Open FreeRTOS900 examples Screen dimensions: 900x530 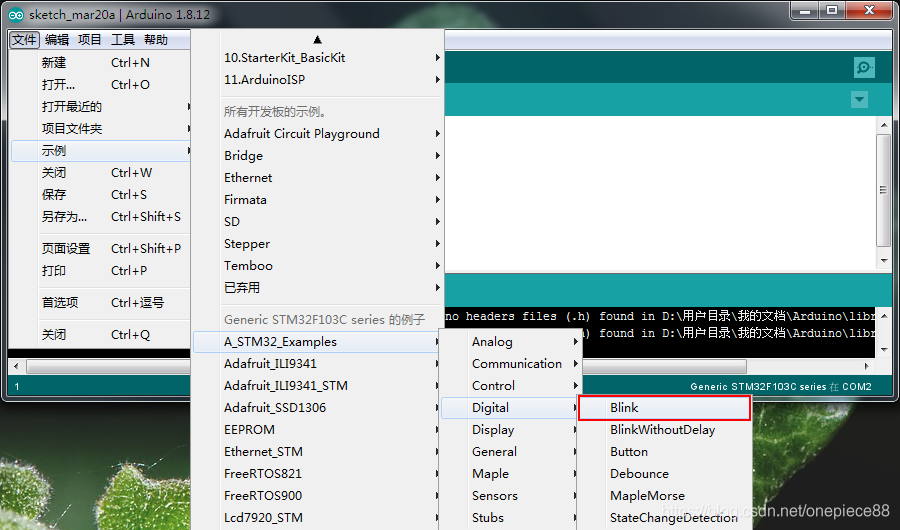pyautogui.click(x=317, y=496)
